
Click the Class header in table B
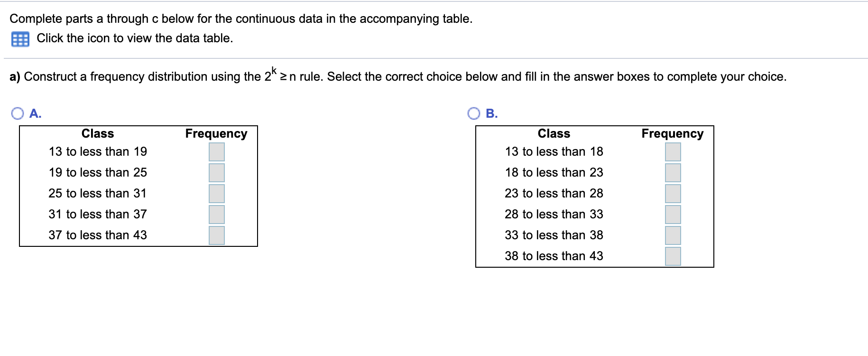pyautogui.click(x=554, y=133)
